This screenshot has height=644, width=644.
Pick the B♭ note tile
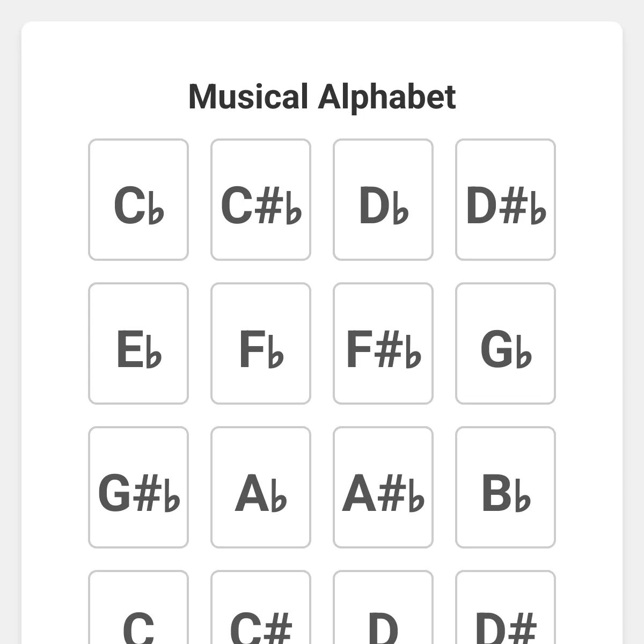[506, 487]
